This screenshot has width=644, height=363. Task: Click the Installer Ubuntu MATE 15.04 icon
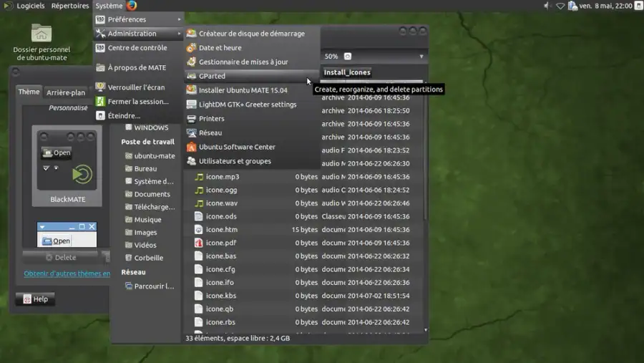pos(191,90)
